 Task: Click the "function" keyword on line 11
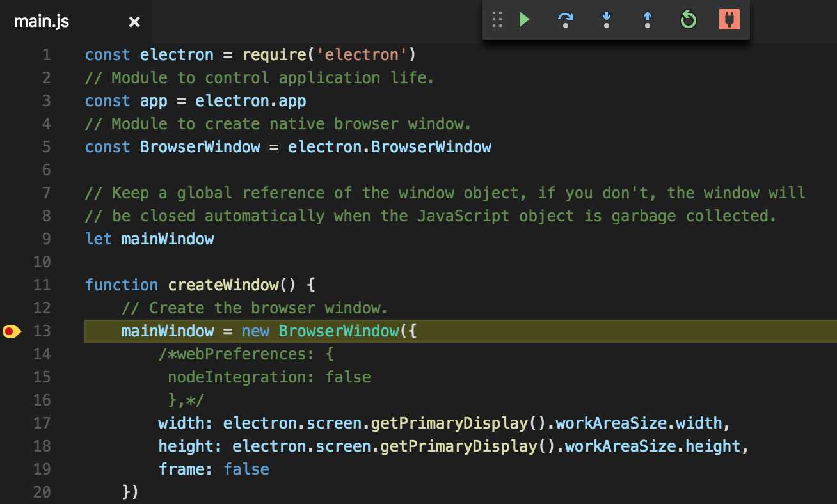point(122,285)
